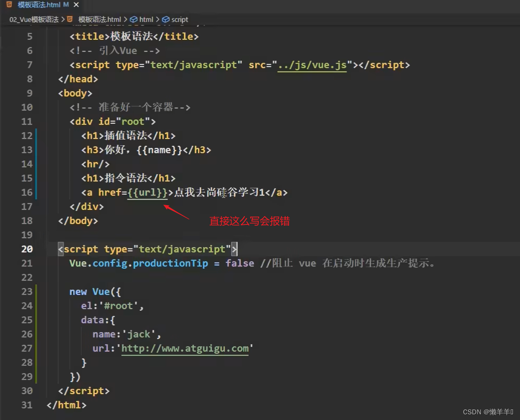Click the {{name}} interpolation on line 13
Viewport: 520px width, 420px height.
point(159,150)
